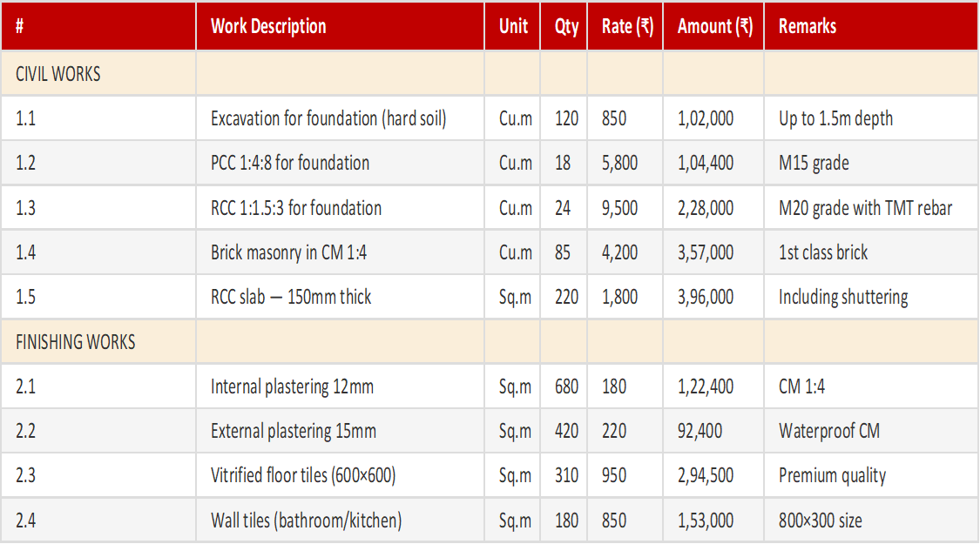980x544 pixels.
Task: Click item number '1.4'
Action: coord(25,252)
